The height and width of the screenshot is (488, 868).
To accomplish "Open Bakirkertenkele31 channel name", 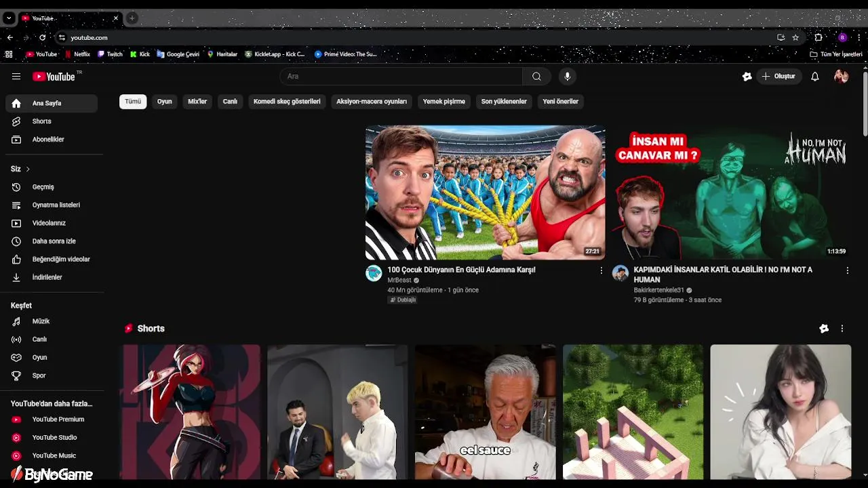I will 658,290.
